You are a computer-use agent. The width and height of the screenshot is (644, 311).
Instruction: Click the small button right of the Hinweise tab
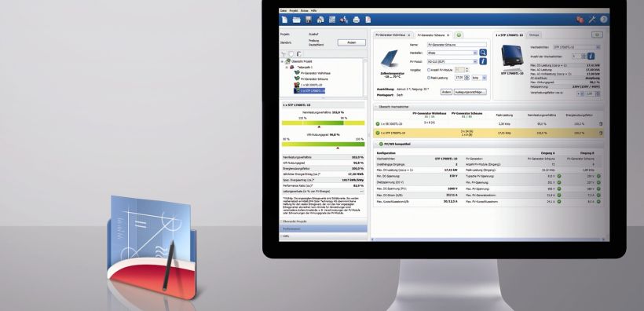[597, 35]
